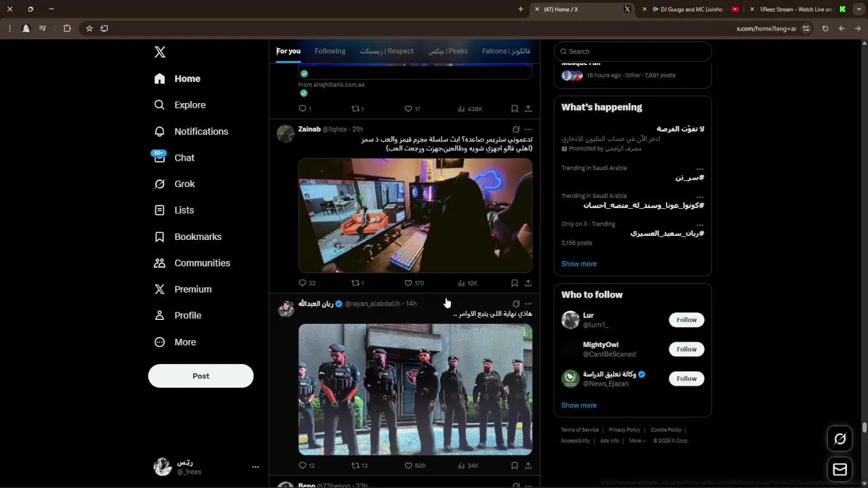Viewport: 868px width, 488px height.
Task: Repost rayan_alabdallh's post with 13 reposts
Action: click(359, 466)
